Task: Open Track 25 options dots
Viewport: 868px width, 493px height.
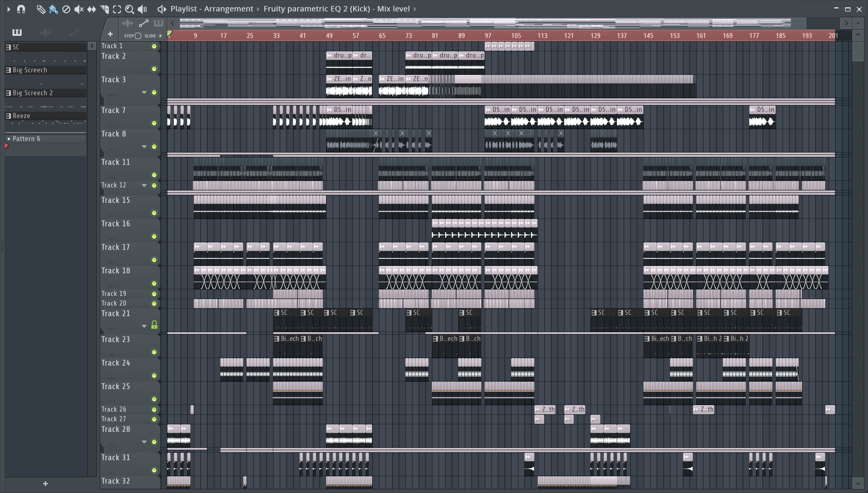Action: click(112, 402)
